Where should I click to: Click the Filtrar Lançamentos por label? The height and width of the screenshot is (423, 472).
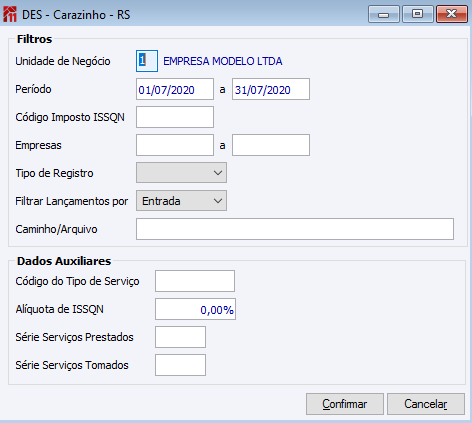[x=72, y=201]
